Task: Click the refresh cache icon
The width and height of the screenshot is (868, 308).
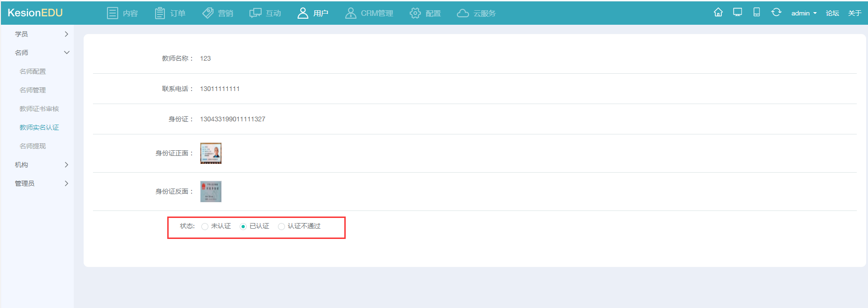Action: 776,13
